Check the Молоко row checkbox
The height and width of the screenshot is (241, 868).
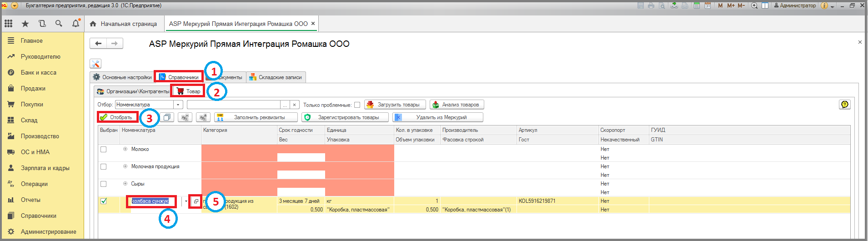point(103,149)
